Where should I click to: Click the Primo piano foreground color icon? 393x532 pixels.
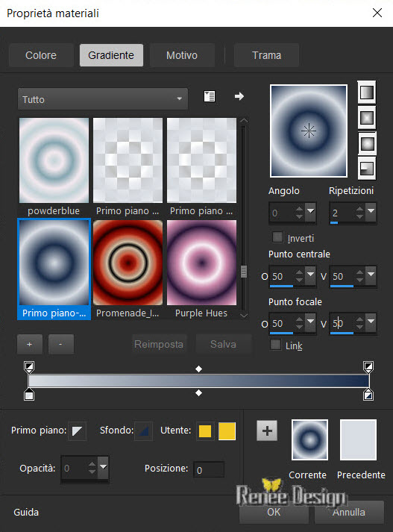(x=77, y=431)
